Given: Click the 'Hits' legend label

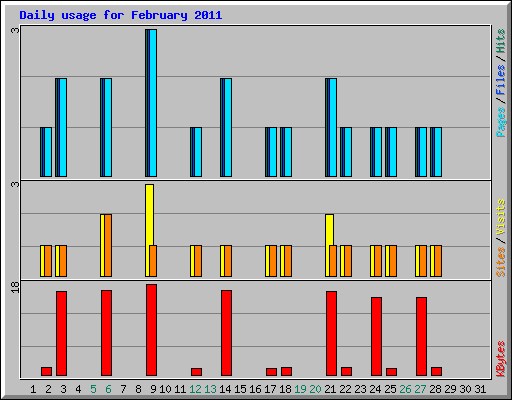Looking at the screenshot, I should pyautogui.click(x=501, y=41).
